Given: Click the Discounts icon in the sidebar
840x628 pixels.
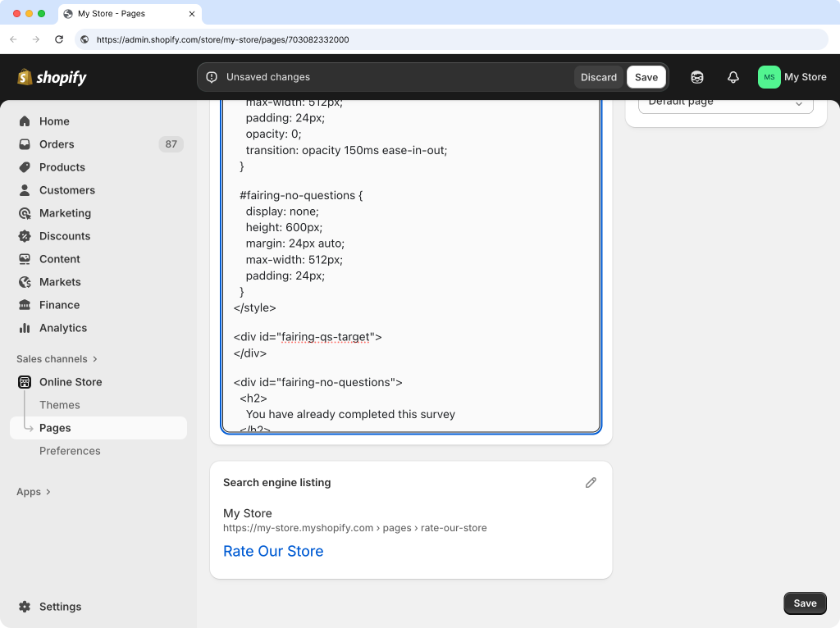Looking at the screenshot, I should point(25,236).
